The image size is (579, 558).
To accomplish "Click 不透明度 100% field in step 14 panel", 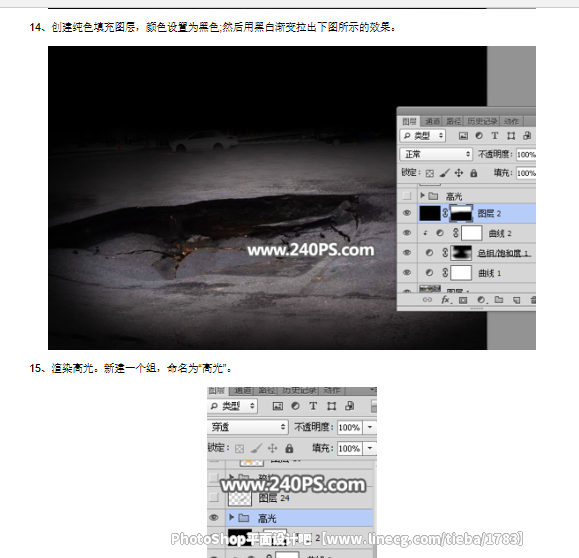I will (526, 154).
